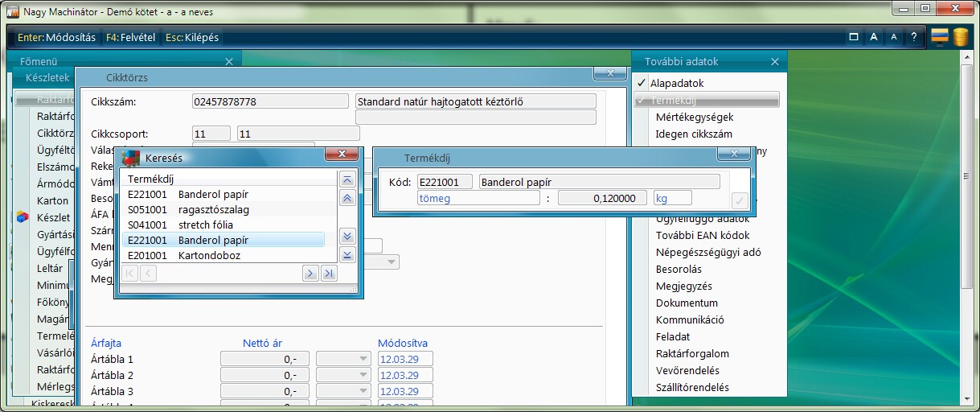Image resolution: width=980 pixels, height=412 pixels.
Task: Open Vevőrendelés entry
Action: point(687,370)
